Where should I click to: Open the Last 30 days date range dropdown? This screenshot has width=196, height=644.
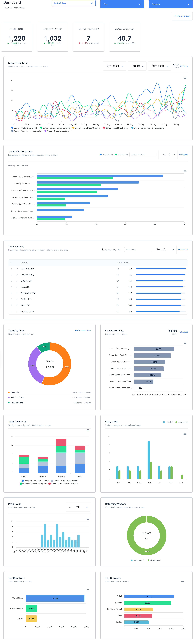coord(74,3)
